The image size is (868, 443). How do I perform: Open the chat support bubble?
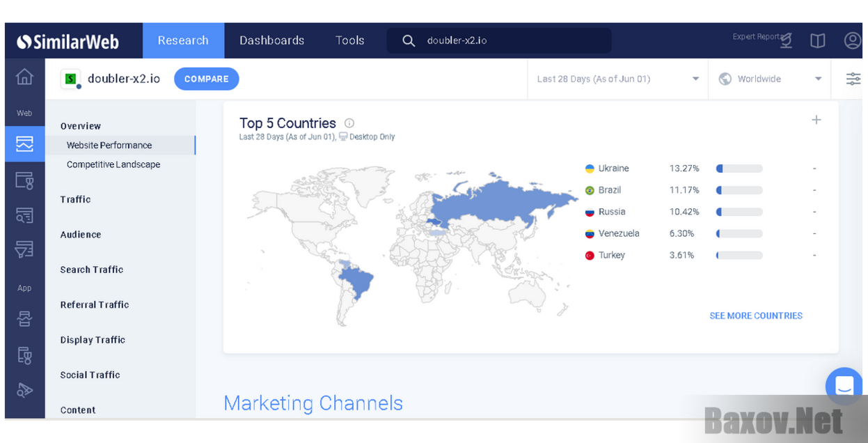[x=844, y=386]
